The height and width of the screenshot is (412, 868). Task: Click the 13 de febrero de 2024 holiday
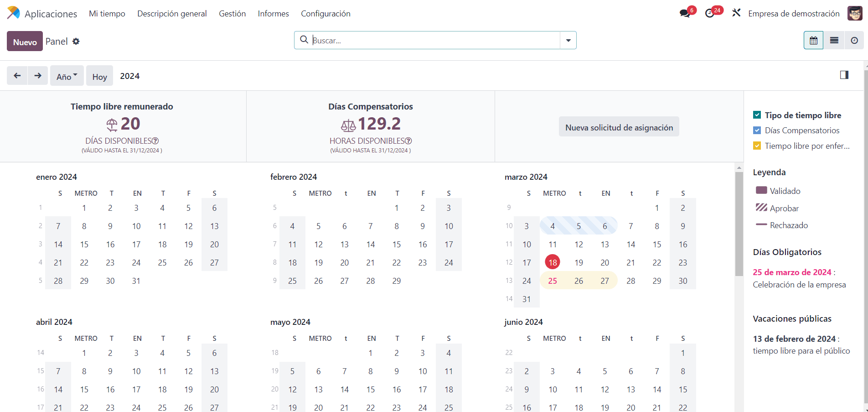[x=794, y=339]
